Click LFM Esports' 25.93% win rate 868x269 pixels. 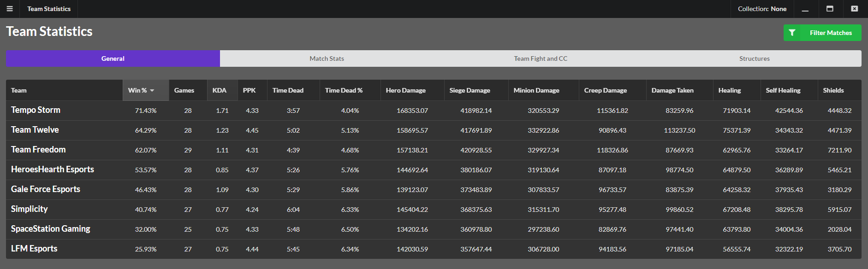[x=146, y=249]
